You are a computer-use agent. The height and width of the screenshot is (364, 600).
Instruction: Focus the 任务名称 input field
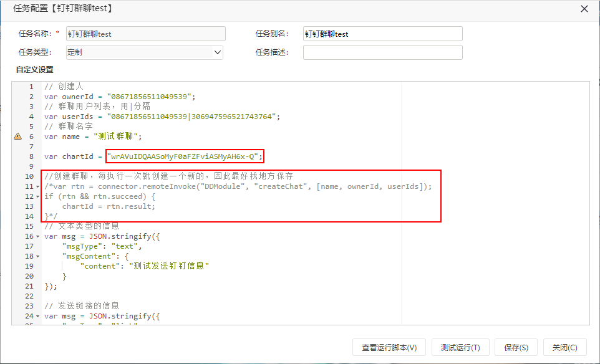146,34
